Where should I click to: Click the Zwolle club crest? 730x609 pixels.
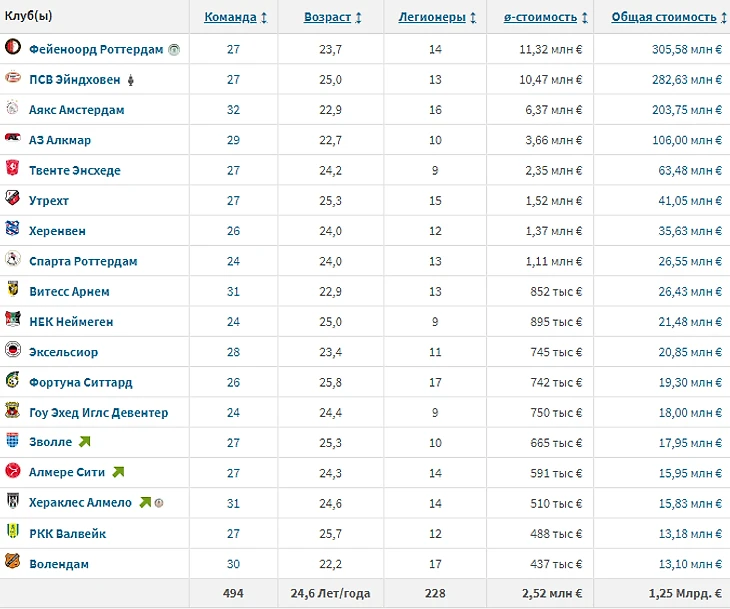coord(13,440)
